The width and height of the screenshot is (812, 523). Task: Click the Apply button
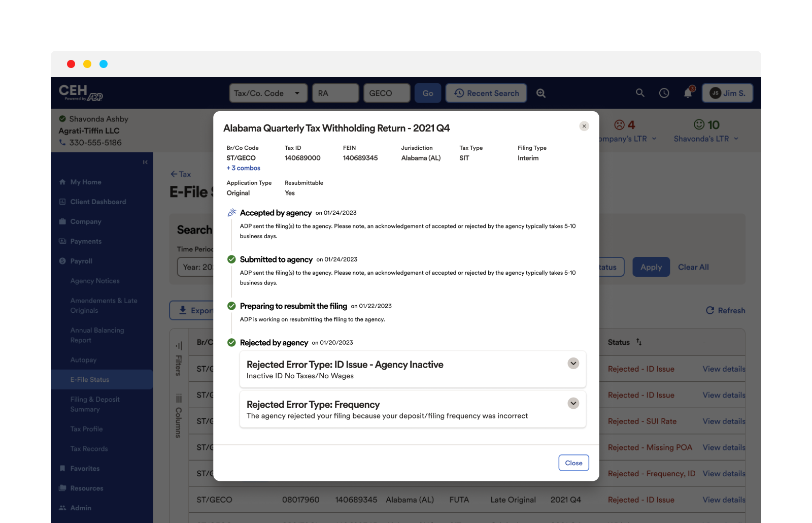(x=651, y=267)
